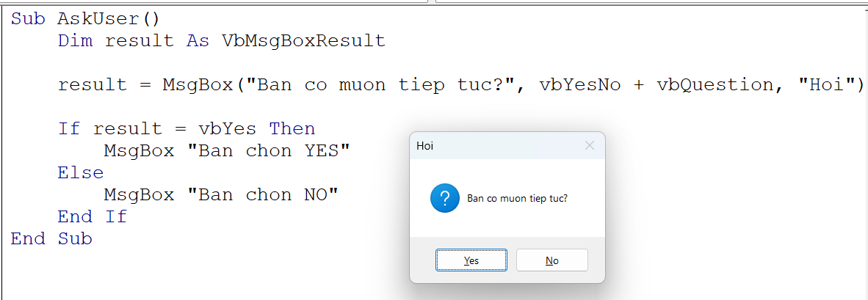This screenshot has width=868, height=300.
Task: Click the Dim keyword in the code
Action: [x=75, y=41]
